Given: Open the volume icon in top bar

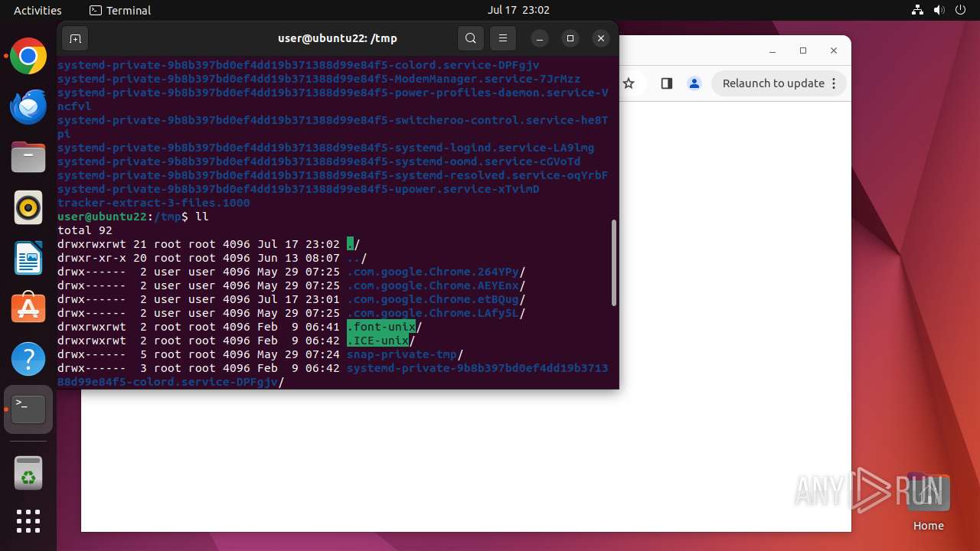Looking at the screenshot, I should point(939,10).
